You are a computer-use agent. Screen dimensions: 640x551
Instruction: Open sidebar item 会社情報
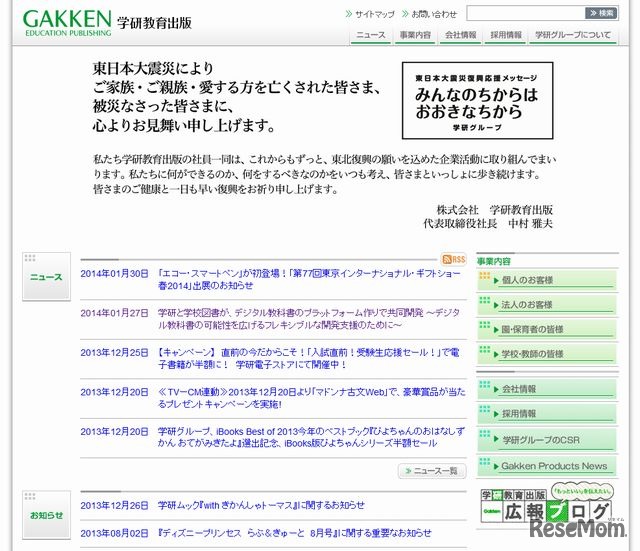[x=547, y=389]
